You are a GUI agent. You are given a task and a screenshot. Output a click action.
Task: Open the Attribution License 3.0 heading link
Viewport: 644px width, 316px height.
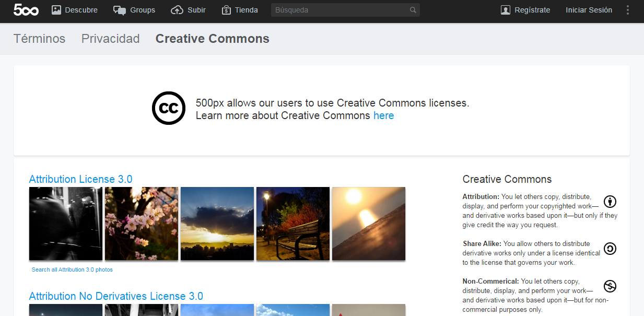pyautogui.click(x=80, y=179)
